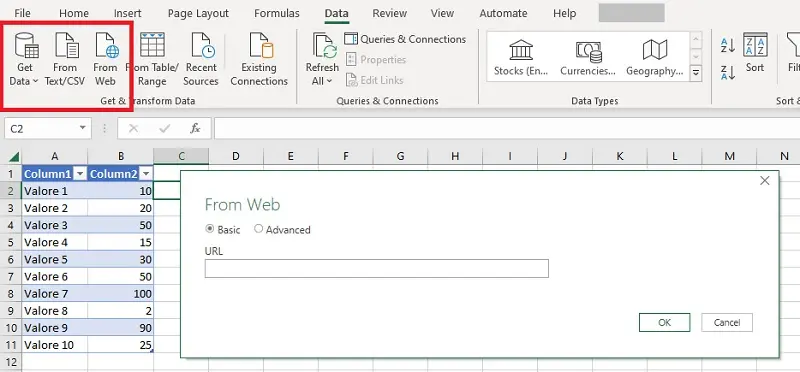Open the File tab
Image resolution: width=800 pixels, height=372 pixels.
coord(22,13)
